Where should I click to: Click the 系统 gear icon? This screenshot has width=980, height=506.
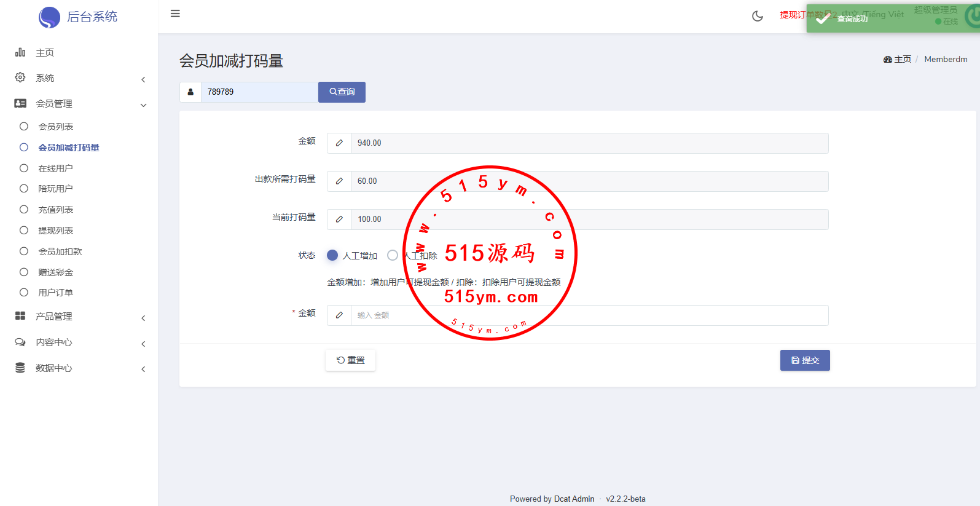tap(20, 77)
